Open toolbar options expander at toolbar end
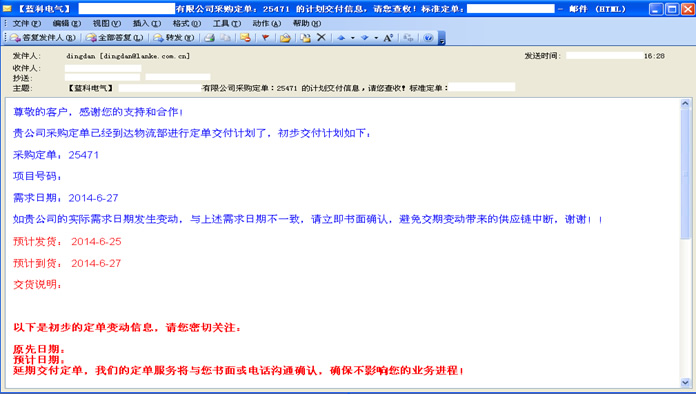This screenshot has height=394, width=696. tap(442, 39)
